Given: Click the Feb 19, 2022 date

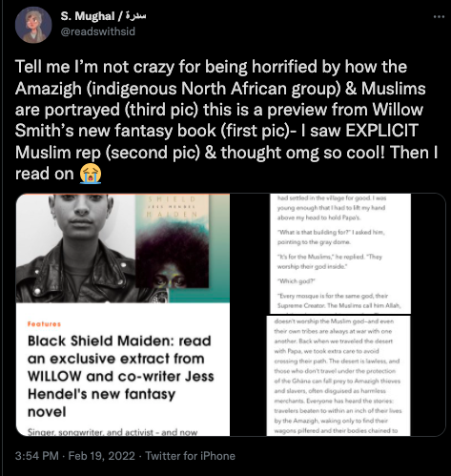Looking at the screenshot, I should (x=102, y=456).
